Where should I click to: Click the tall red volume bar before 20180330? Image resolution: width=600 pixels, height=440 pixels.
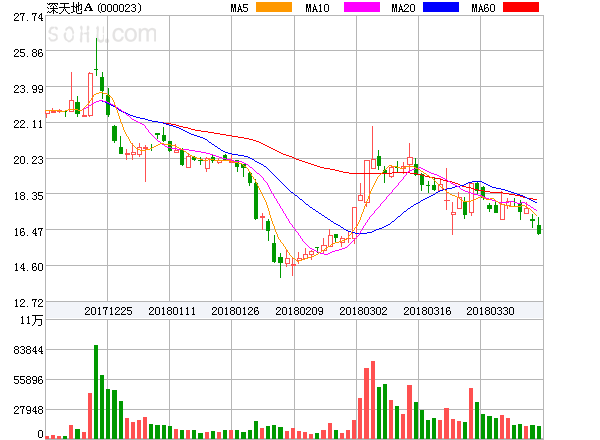pos(471,413)
